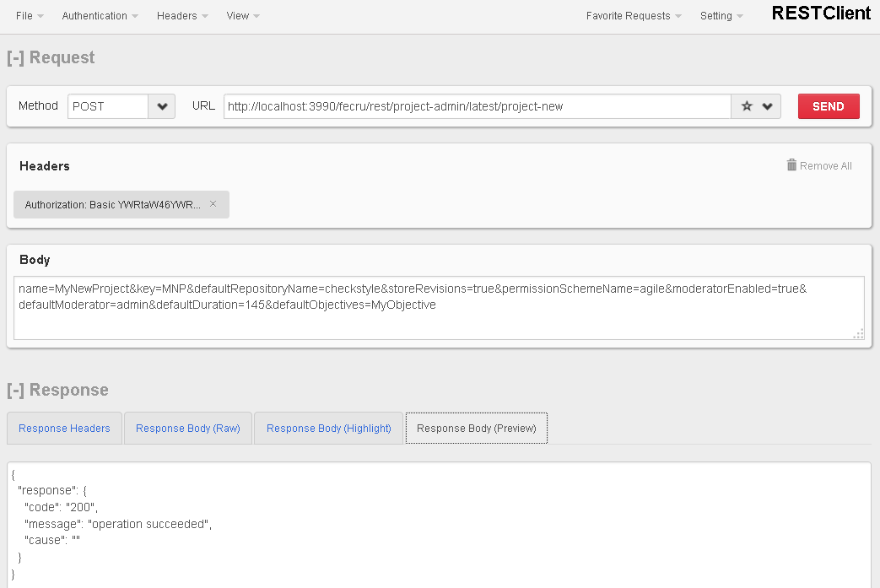Image resolution: width=880 pixels, height=588 pixels.
Task: Switch to the Response Body (Highlight) tab
Action: (x=328, y=428)
